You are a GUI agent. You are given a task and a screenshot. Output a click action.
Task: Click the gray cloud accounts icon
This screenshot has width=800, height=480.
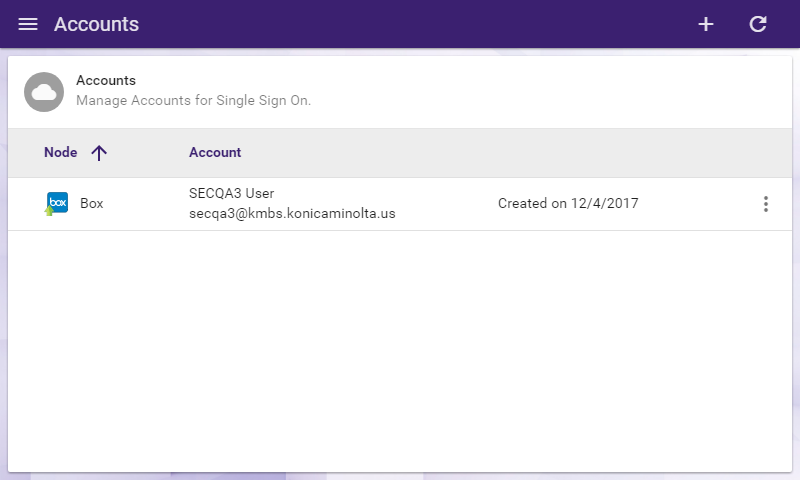[44, 92]
